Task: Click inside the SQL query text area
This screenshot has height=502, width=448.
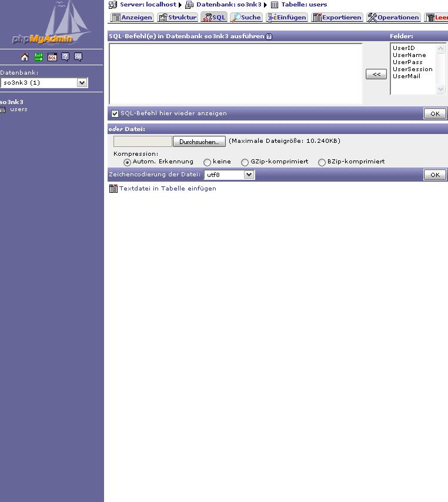Action: (x=235, y=73)
